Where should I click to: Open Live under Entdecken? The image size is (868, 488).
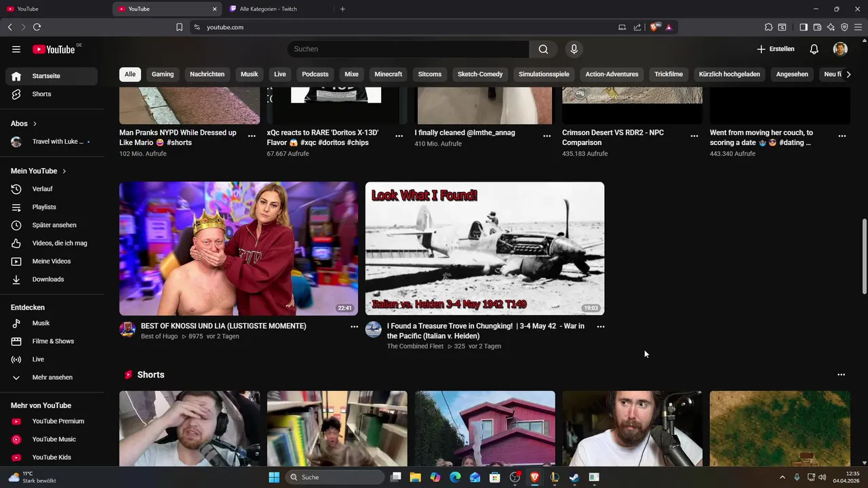click(51, 359)
